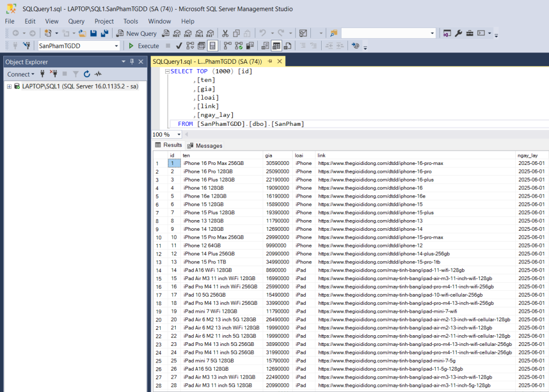Viewport: 549px width, 392px height.
Task: Click the Open File folder icon
Action: point(82,33)
